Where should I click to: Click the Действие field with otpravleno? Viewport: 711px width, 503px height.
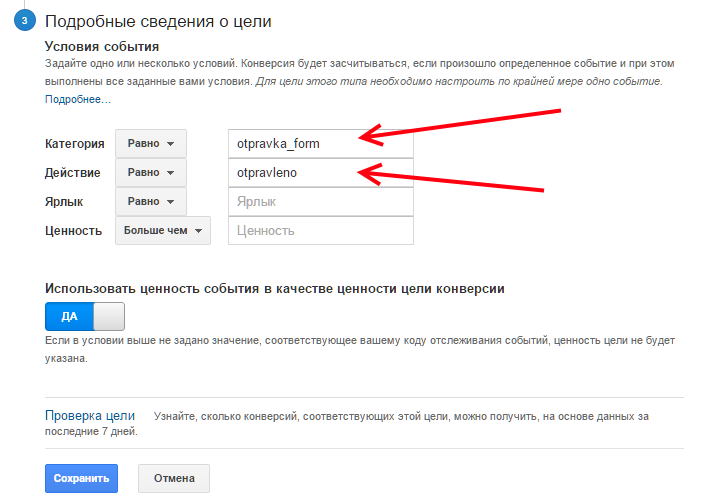tap(321, 173)
